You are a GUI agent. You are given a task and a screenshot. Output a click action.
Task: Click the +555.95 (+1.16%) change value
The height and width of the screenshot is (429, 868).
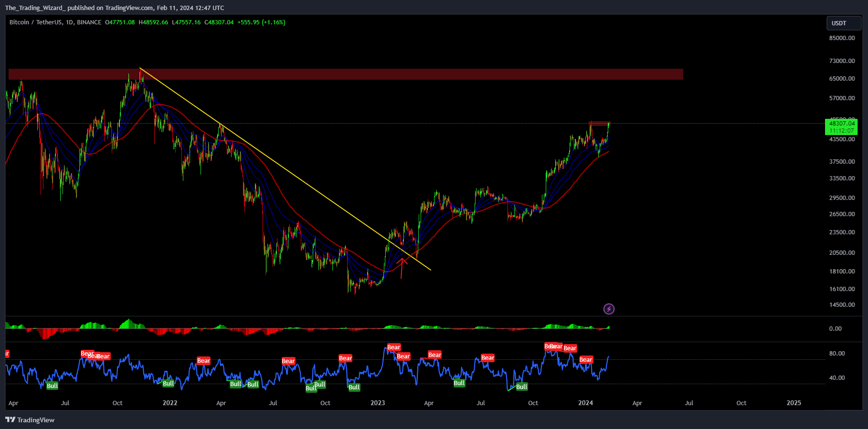coord(261,22)
